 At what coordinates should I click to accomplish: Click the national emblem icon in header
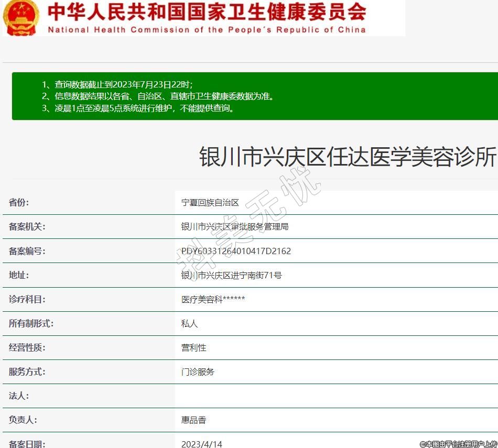21,17
